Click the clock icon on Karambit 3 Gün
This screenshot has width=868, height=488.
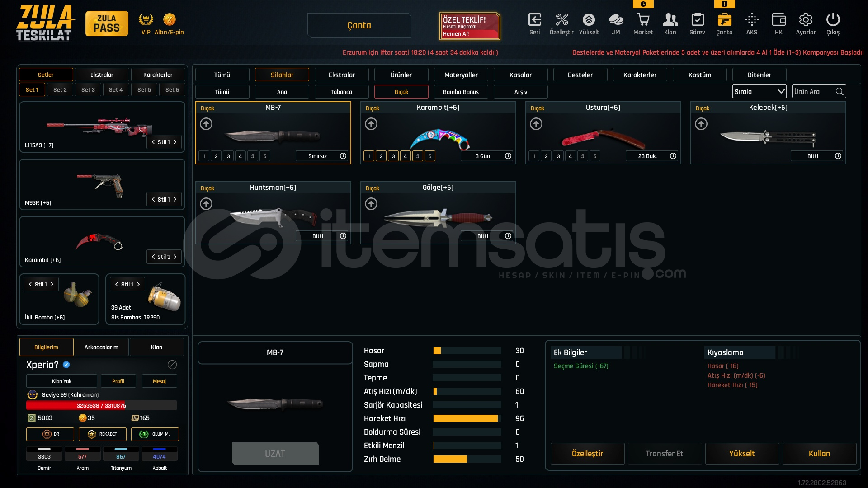[x=508, y=156]
